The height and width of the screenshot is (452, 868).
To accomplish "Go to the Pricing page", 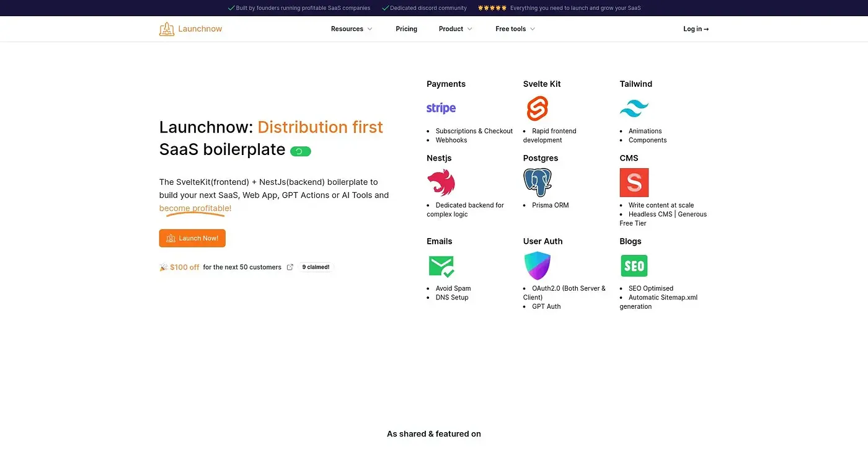I will click(x=407, y=29).
